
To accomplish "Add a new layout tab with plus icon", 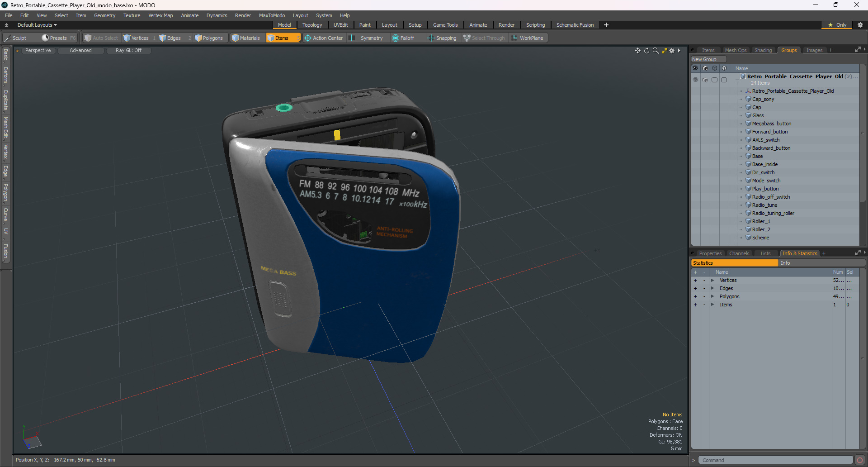I will [x=606, y=25].
